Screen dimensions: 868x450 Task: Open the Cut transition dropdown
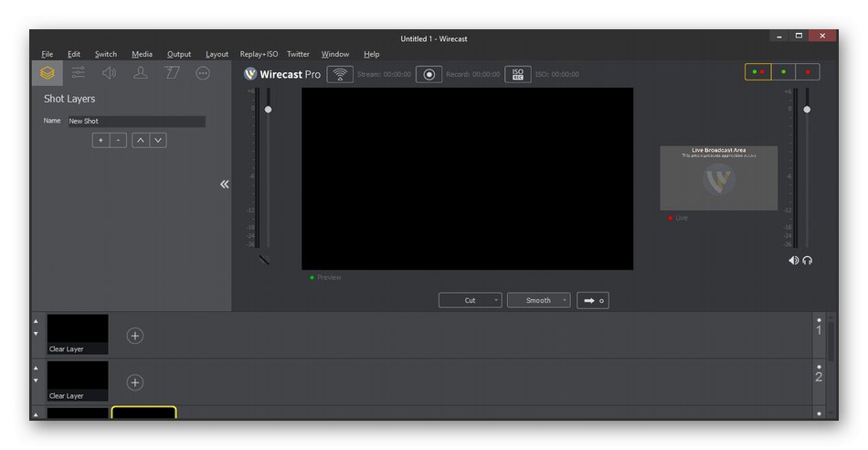pyautogui.click(x=470, y=300)
